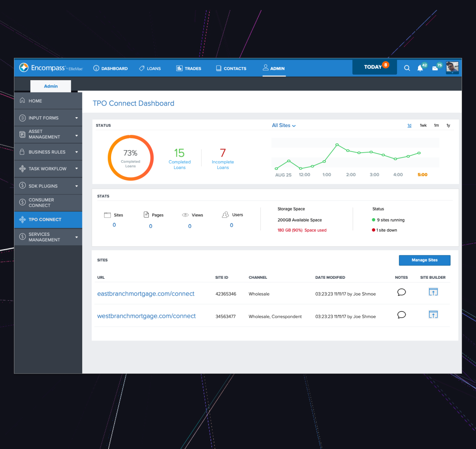
Task: Click the search magnifier icon
Action: pyautogui.click(x=407, y=68)
